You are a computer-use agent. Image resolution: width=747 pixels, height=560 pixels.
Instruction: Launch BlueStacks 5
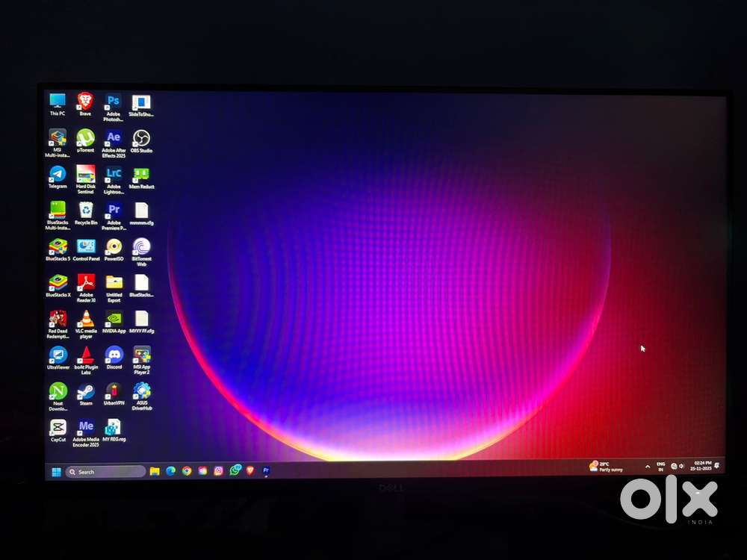pyautogui.click(x=58, y=246)
